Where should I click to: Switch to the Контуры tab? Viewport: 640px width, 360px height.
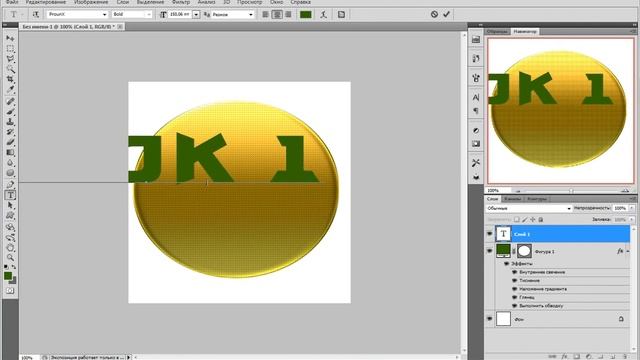[536, 199]
